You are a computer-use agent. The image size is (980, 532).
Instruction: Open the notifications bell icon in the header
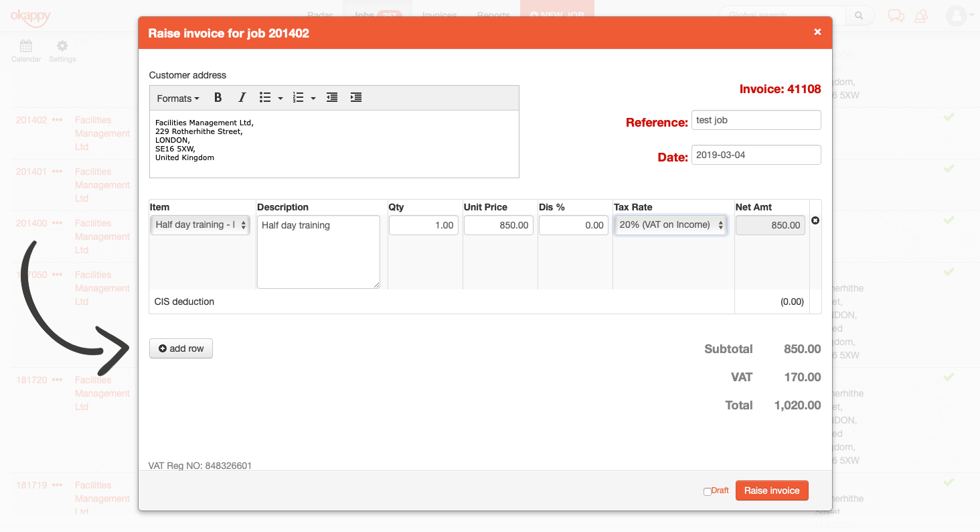922,15
